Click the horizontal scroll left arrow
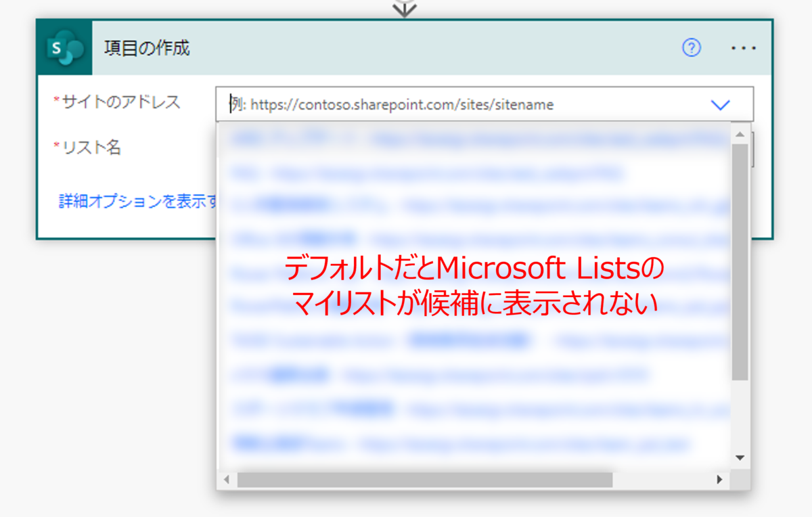812x517 pixels. click(227, 479)
